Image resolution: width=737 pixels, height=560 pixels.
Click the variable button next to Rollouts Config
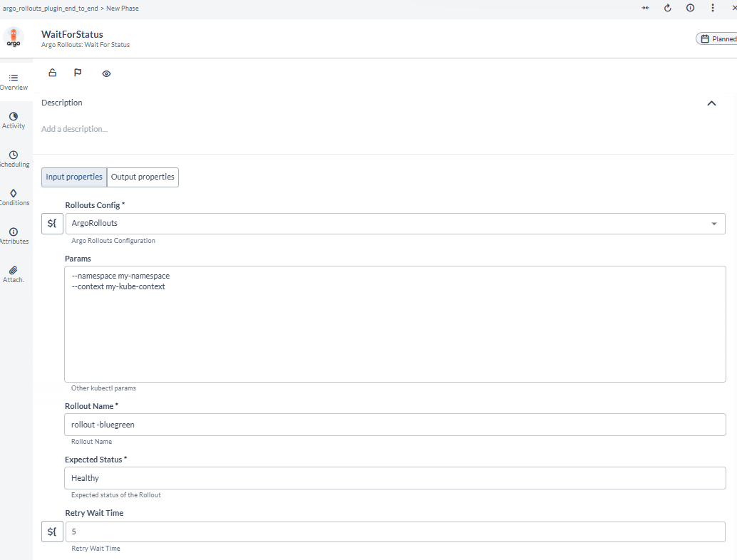click(x=52, y=224)
